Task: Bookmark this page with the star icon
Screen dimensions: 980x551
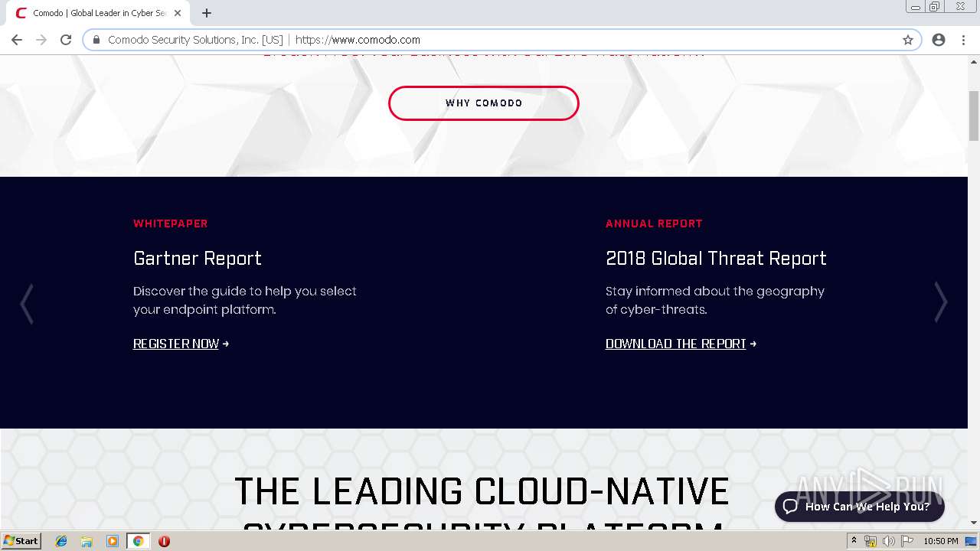Action: pos(908,40)
